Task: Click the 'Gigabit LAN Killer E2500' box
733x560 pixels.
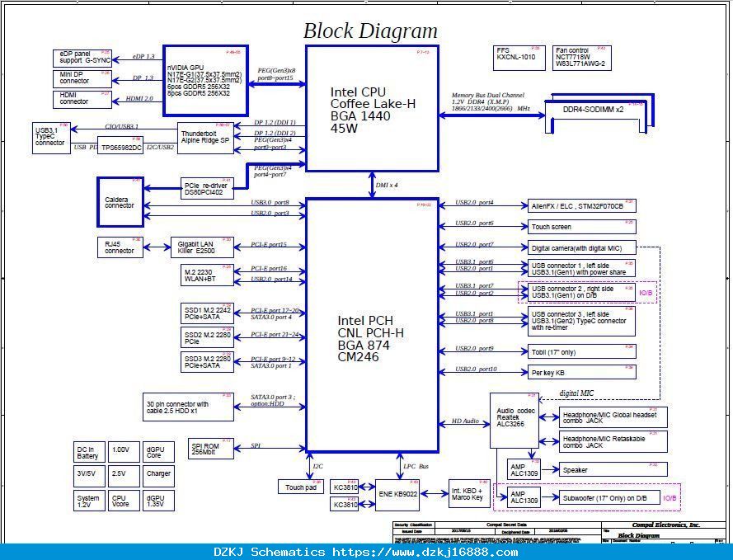Action: point(202,247)
